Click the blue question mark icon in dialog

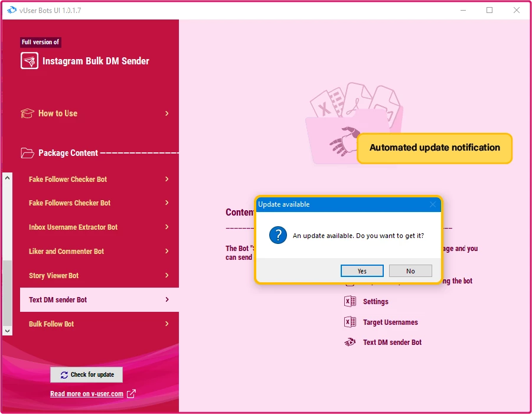pos(278,235)
